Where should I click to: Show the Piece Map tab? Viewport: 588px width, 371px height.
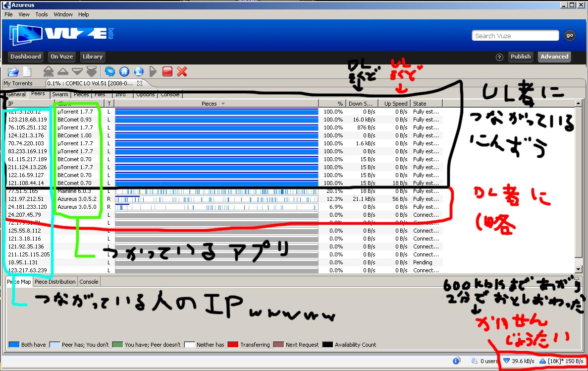pyautogui.click(x=19, y=282)
